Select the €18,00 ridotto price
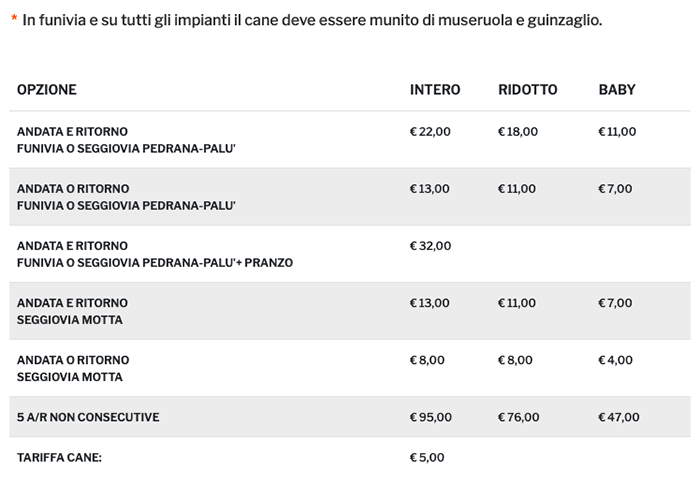700x500 pixels. point(518,131)
